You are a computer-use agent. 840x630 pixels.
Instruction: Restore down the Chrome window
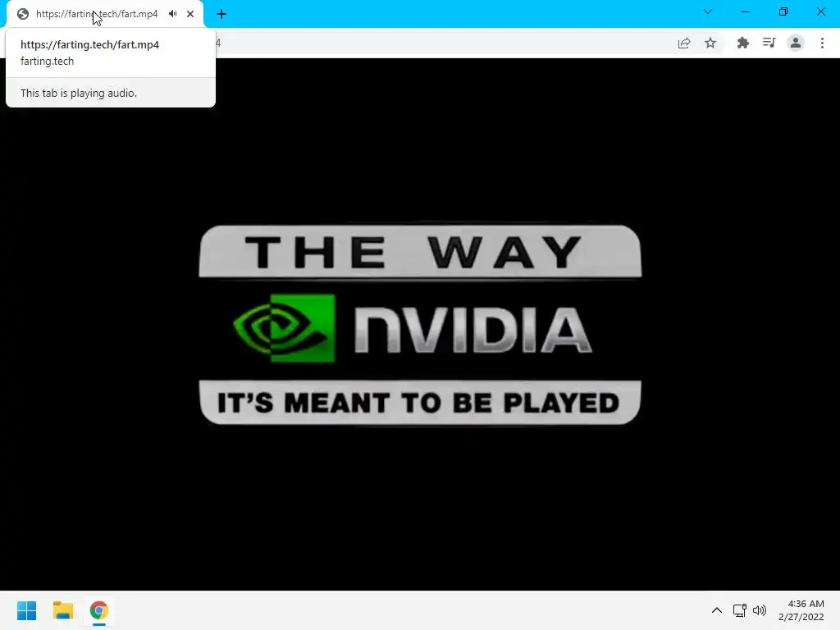(x=783, y=11)
